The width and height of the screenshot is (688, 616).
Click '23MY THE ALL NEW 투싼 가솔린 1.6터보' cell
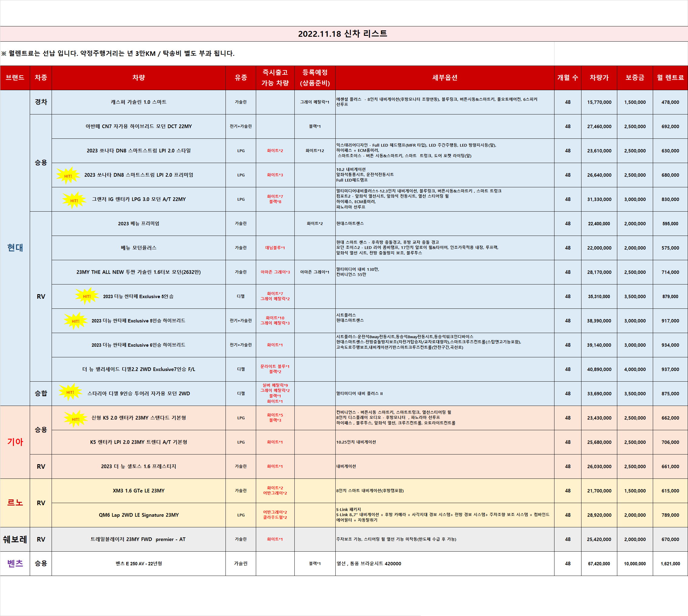pos(139,272)
